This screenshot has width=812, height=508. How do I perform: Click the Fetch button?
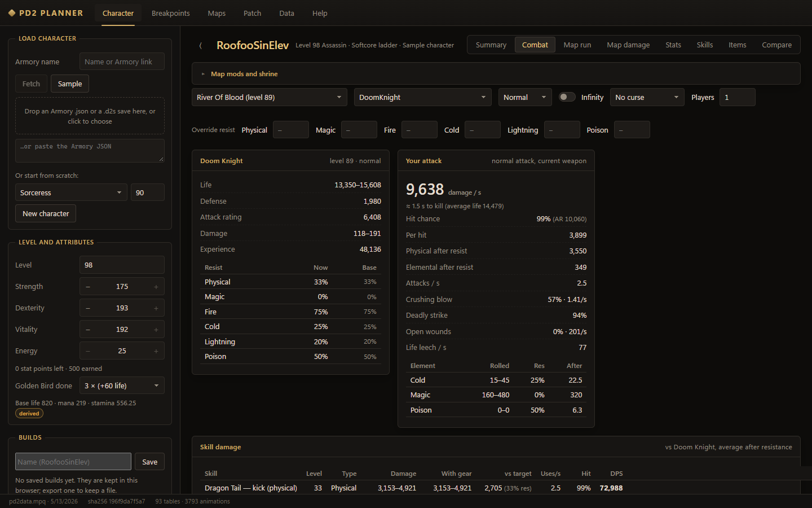tap(31, 84)
